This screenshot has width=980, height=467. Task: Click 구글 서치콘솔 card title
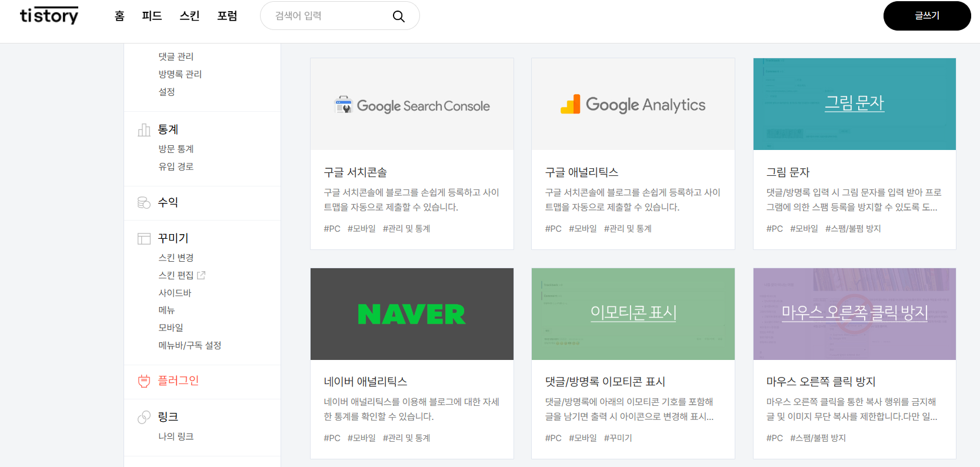tap(355, 172)
